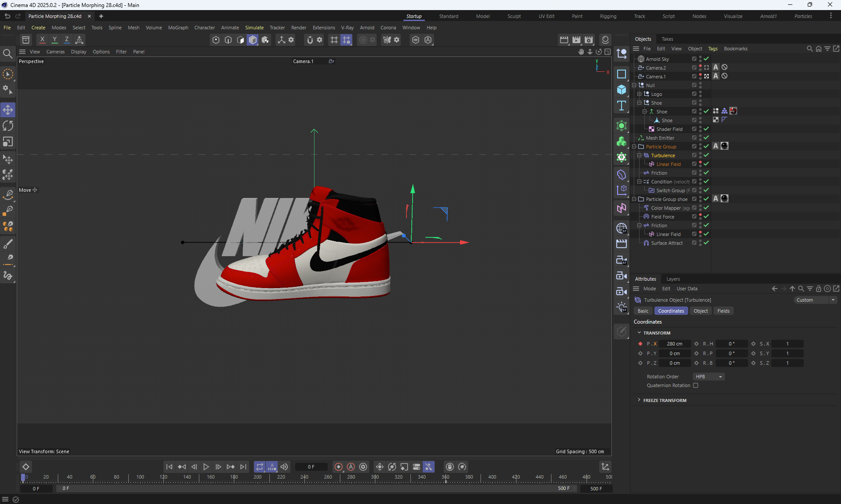Click the Text spline tool icon

point(621,106)
